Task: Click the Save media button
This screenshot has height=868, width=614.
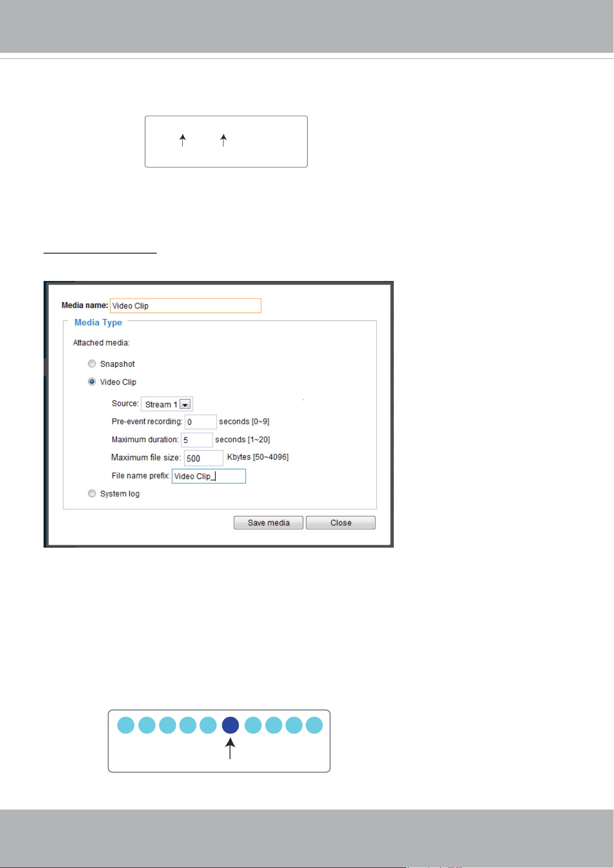Action: click(269, 523)
